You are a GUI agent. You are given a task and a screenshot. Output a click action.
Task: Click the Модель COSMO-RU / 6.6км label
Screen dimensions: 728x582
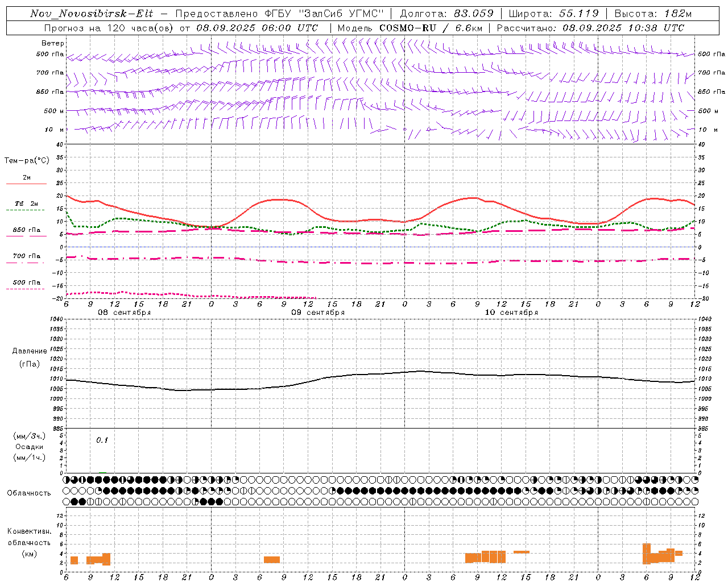coord(409,28)
